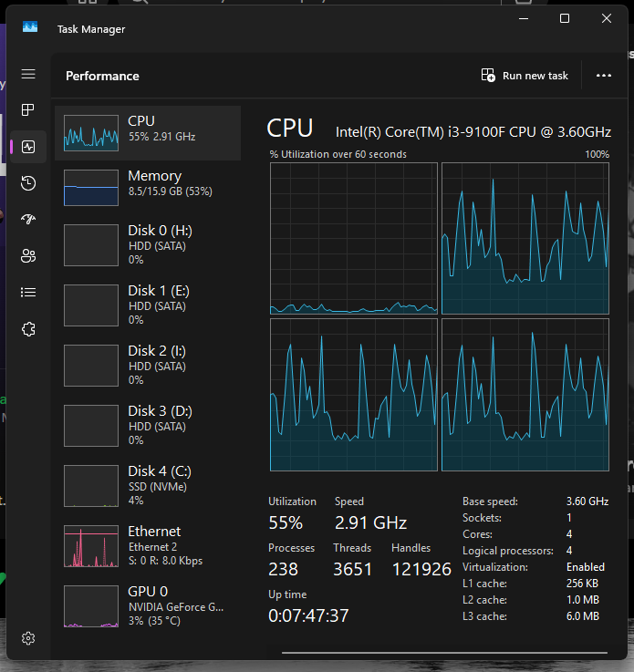Select Disk 2 (I:) item
This screenshot has width=634, height=672.
click(x=148, y=366)
